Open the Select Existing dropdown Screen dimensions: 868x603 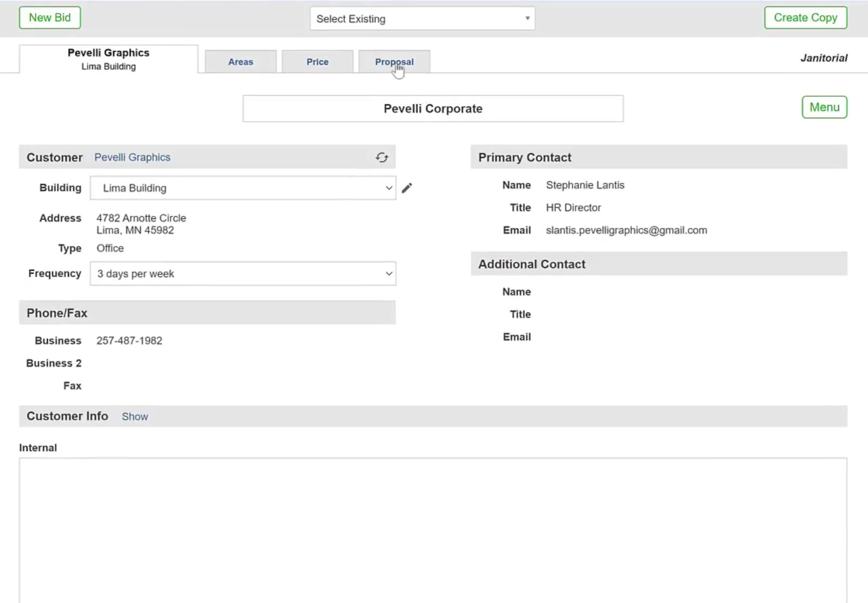click(422, 18)
